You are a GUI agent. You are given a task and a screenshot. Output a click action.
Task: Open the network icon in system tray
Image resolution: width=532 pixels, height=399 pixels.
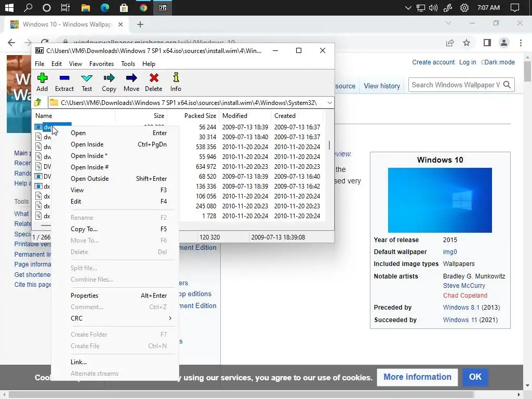point(421,8)
